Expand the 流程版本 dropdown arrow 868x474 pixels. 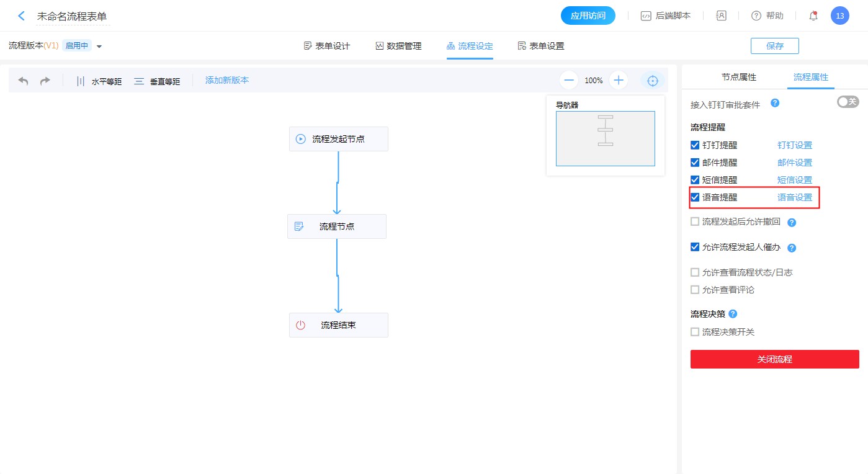pyautogui.click(x=99, y=46)
